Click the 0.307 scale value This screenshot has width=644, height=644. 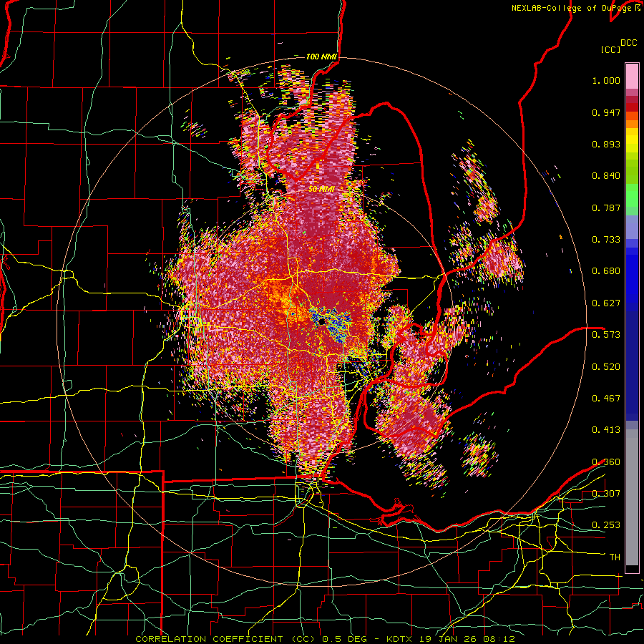click(x=606, y=493)
